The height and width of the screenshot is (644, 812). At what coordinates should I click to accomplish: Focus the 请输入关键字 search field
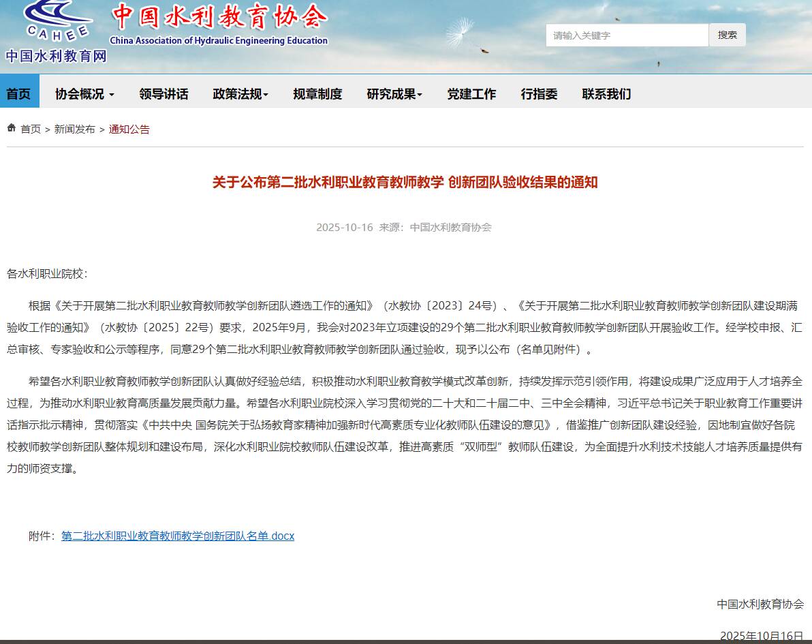[x=627, y=35]
